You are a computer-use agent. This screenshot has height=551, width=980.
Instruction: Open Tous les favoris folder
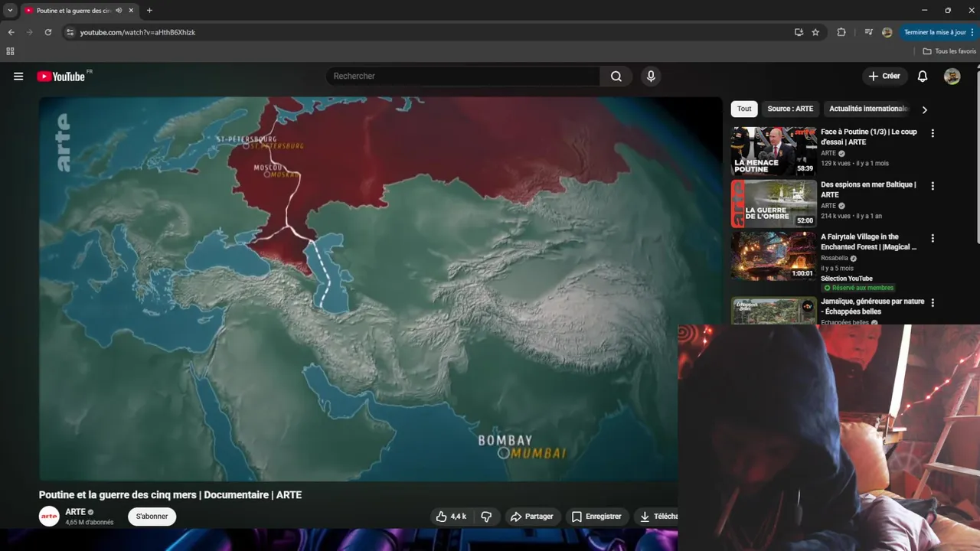tap(949, 51)
